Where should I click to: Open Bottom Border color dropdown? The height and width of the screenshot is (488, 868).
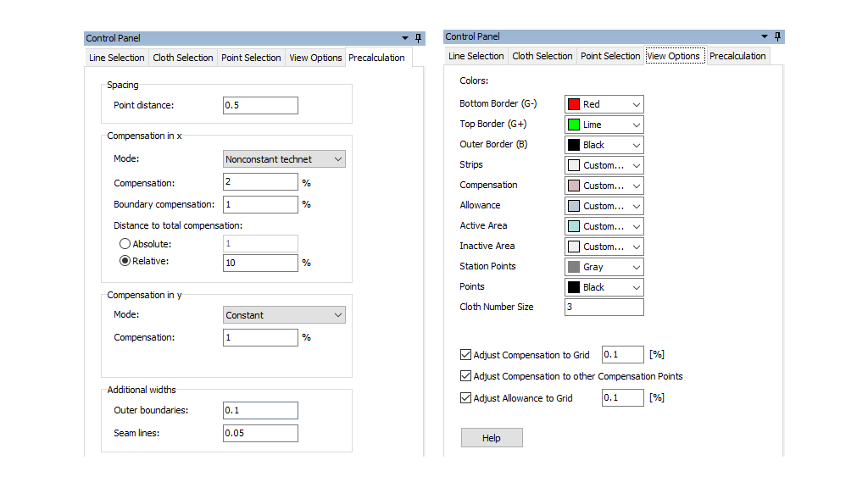(604, 104)
